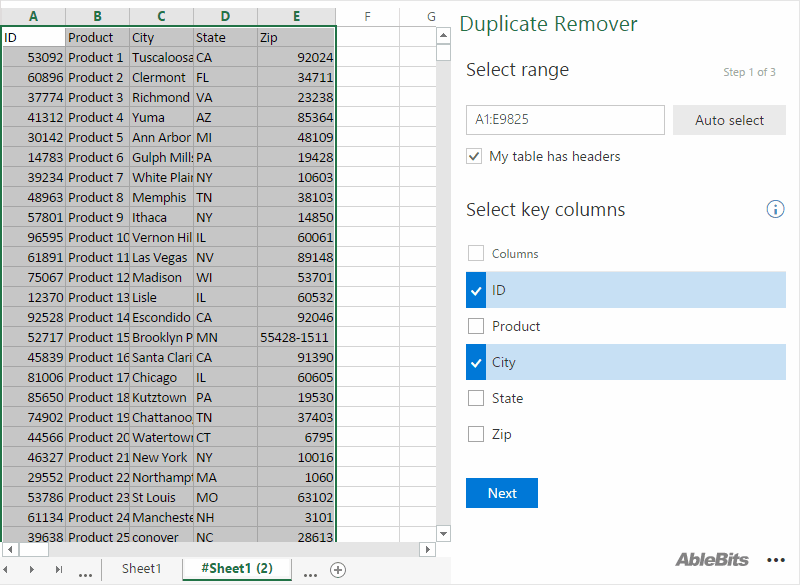Open the key columns info tooltip
This screenshot has width=800, height=585.
(774, 209)
